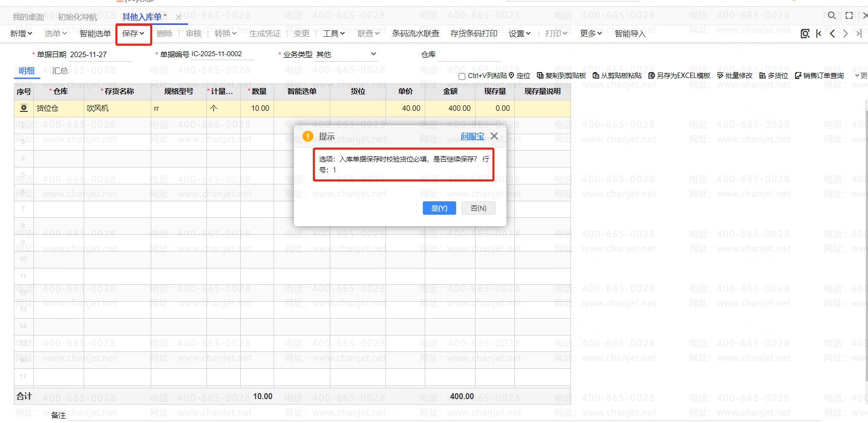868x423 pixels.
Task: Click the row 1 action icon in 序号 column
Action: pyautogui.click(x=23, y=108)
